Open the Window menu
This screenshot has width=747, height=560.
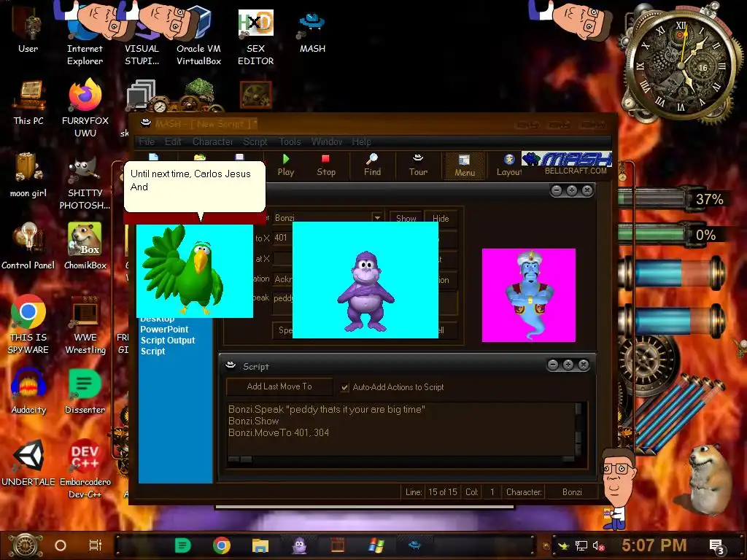pos(326,141)
